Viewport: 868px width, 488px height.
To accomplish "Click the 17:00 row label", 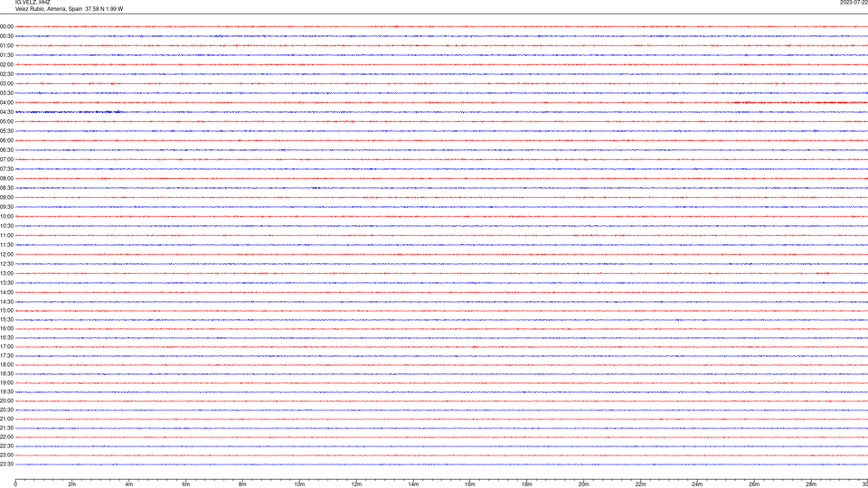I will [6, 347].
